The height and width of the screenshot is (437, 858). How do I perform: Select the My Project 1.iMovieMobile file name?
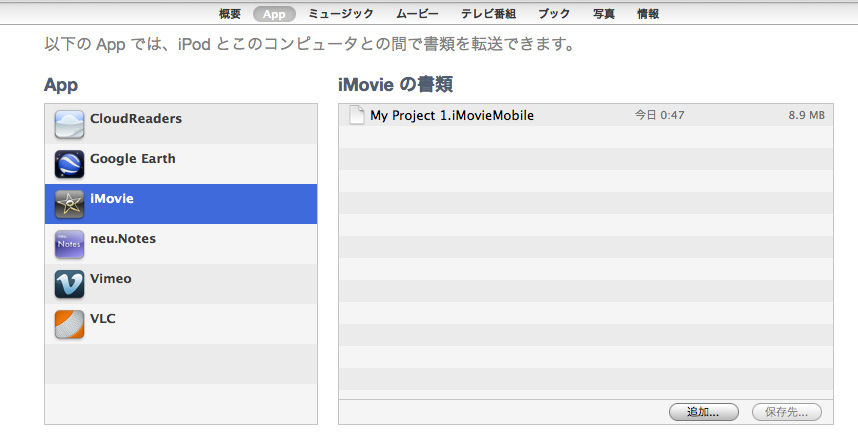tap(452, 115)
